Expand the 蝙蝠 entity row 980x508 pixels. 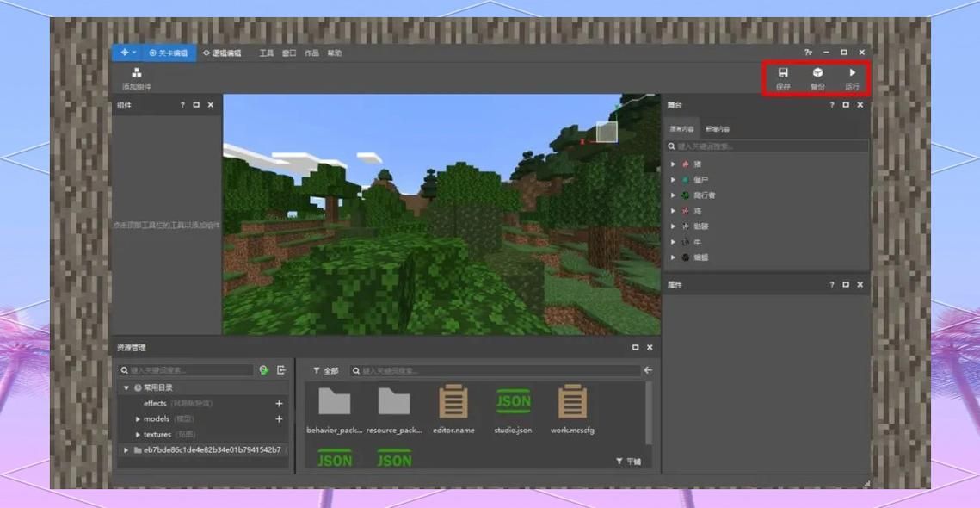coord(673,257)
